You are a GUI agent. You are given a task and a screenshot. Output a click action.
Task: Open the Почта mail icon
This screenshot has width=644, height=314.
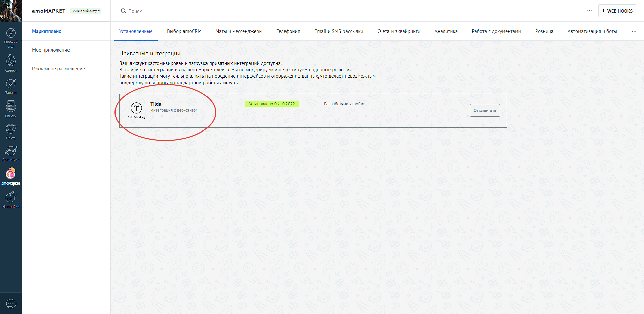[x=11, y=130]
